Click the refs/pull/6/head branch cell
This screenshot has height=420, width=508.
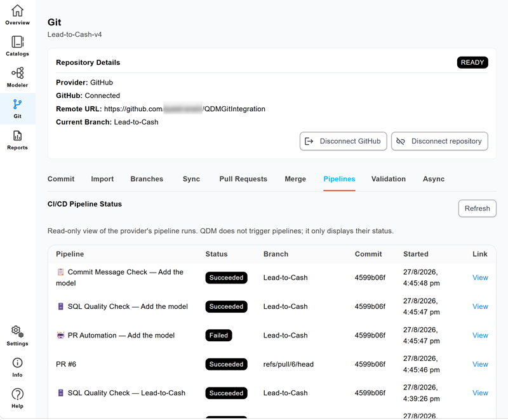(288, 364)
